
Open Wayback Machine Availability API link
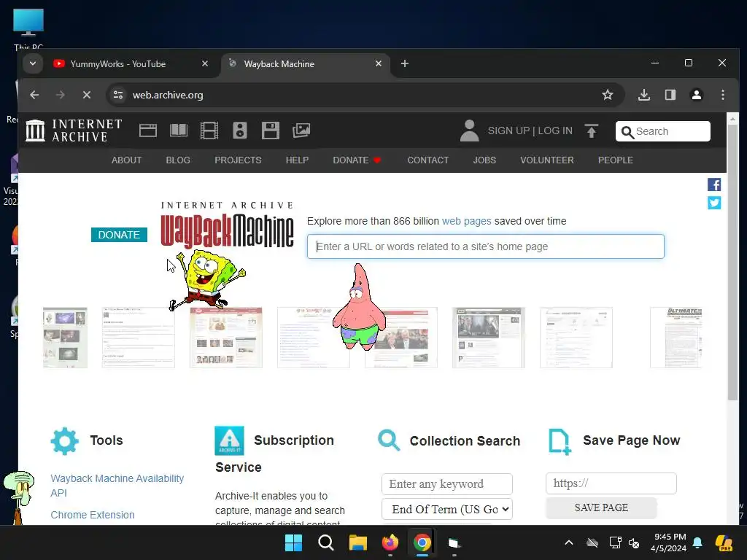(x=117, y=485)
